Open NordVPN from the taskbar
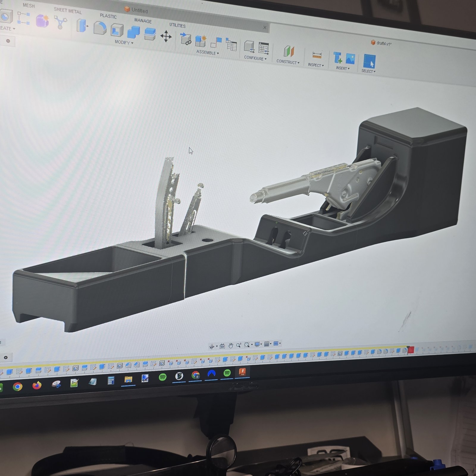Screen dimensions: 476x476 pos(211,374)
